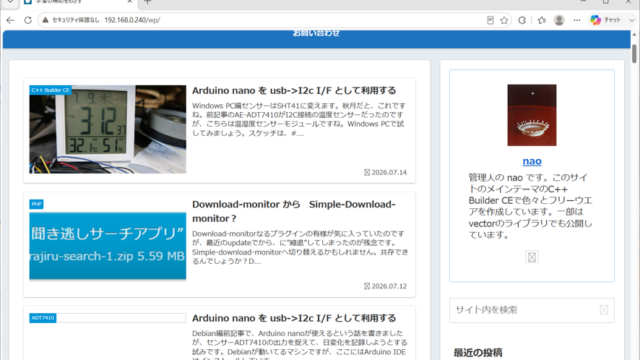Click the C++ Builder CE category label
The width and height of the screenshot is (640, 360).
50,90
